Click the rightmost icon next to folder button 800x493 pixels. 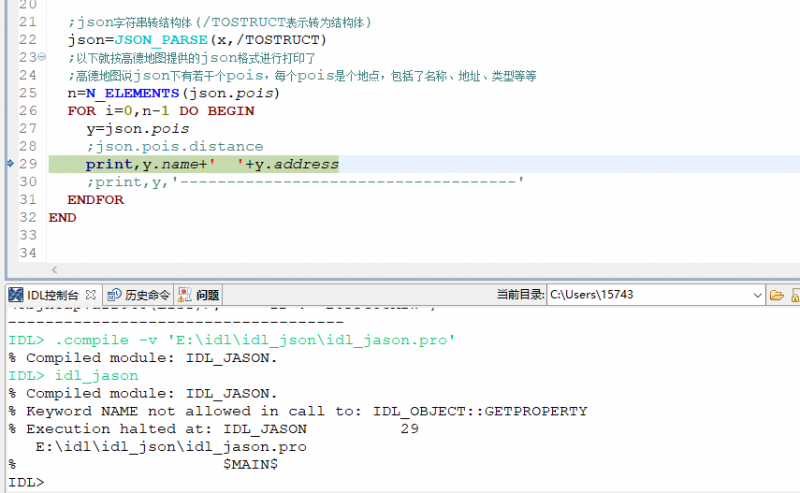pos(795,295)
